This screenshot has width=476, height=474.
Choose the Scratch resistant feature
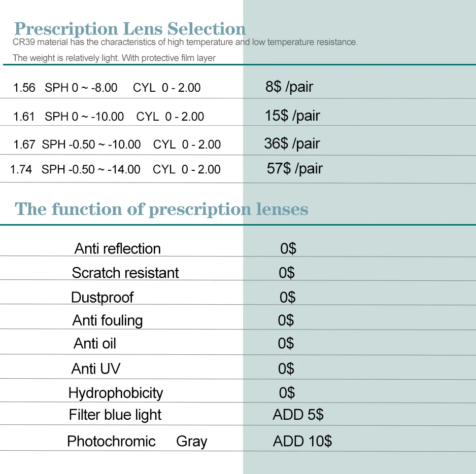click(125, 273)
